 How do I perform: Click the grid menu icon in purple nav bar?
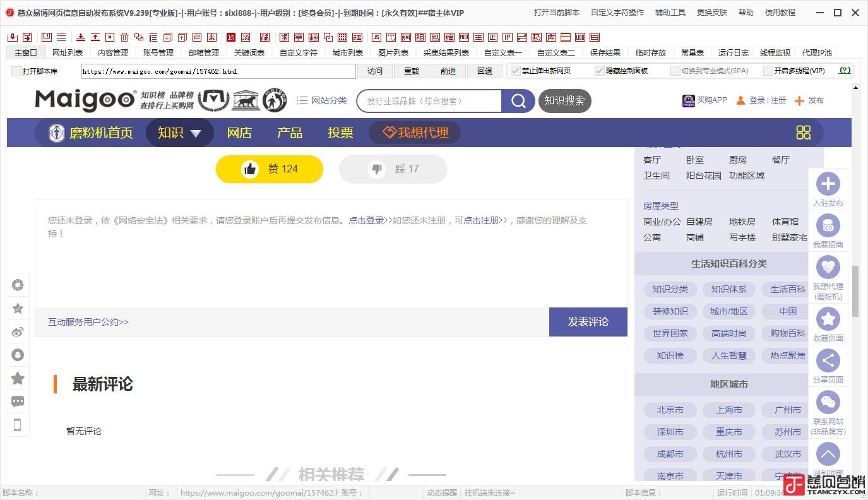tap(803, 133)
